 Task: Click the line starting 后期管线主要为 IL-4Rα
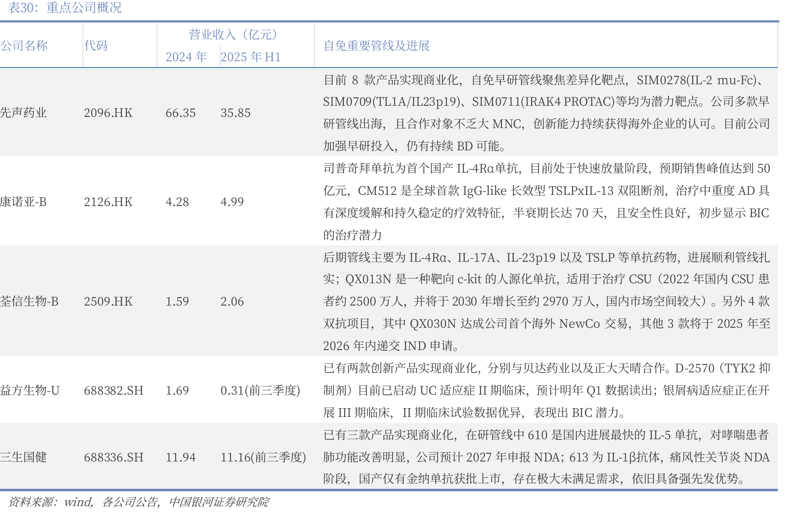click(x=546, y=257)
